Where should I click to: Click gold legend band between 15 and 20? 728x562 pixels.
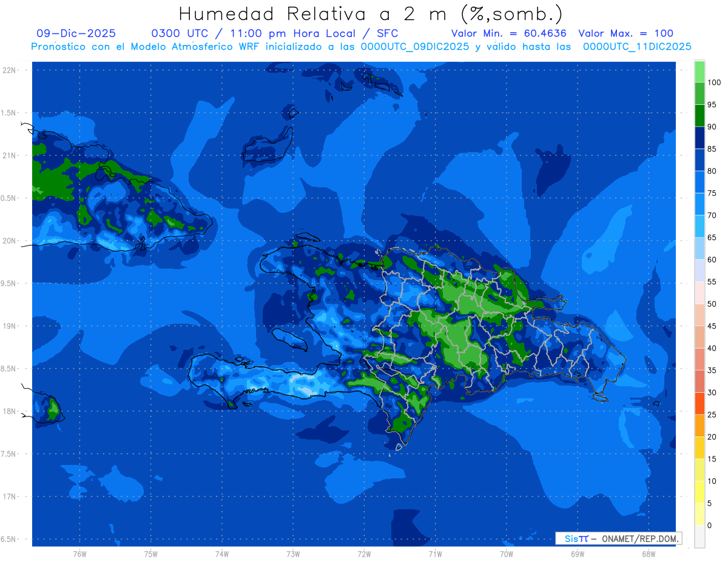point(699,448)
